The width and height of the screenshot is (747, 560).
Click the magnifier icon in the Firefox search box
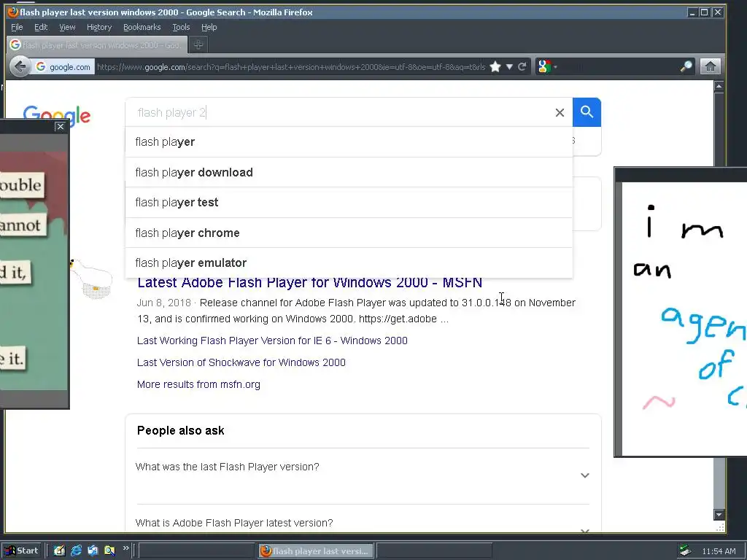tap(686, 66)
